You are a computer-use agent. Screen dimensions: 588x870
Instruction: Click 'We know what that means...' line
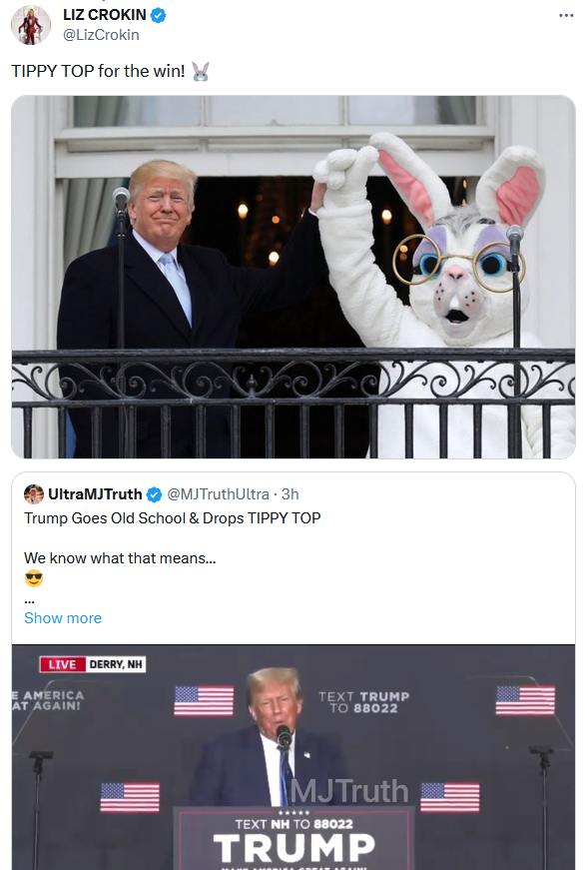pyautogui.click(x=120, y=558)
